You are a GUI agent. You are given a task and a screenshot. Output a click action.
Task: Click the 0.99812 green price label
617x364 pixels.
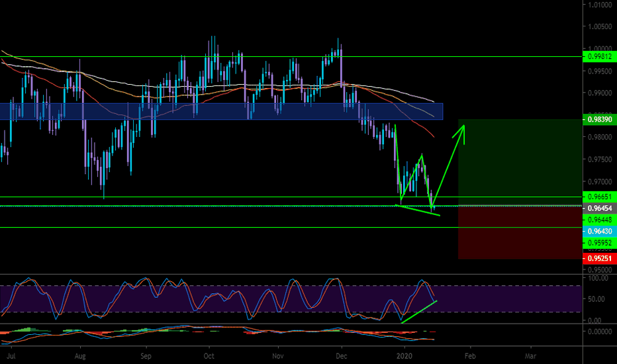pos(599,57)
